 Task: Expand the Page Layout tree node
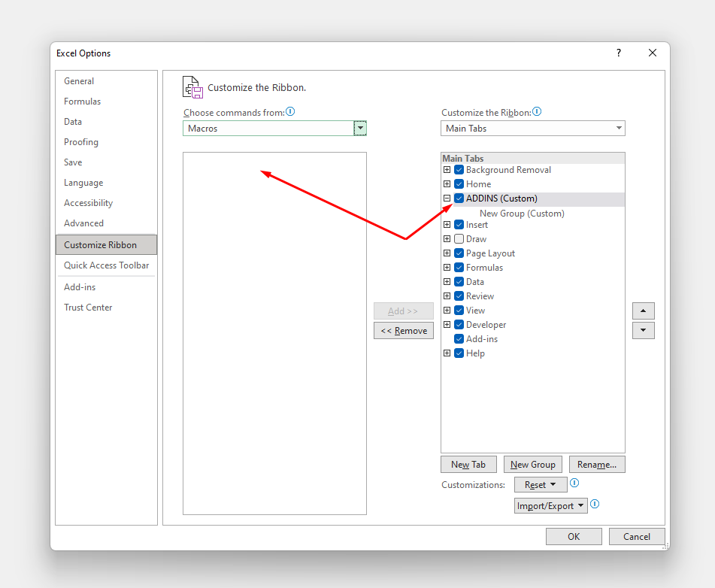coord(447,253)
